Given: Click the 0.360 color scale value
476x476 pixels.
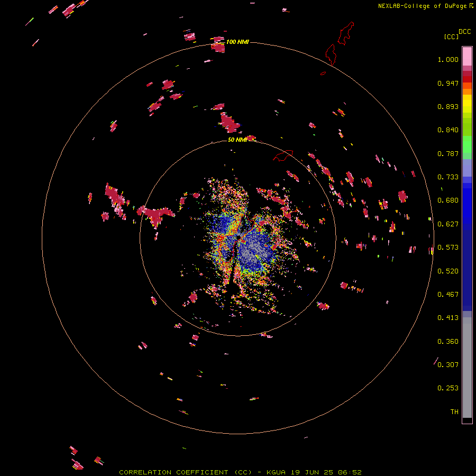Looking at the screenshot, I should (x=448, y=342).
